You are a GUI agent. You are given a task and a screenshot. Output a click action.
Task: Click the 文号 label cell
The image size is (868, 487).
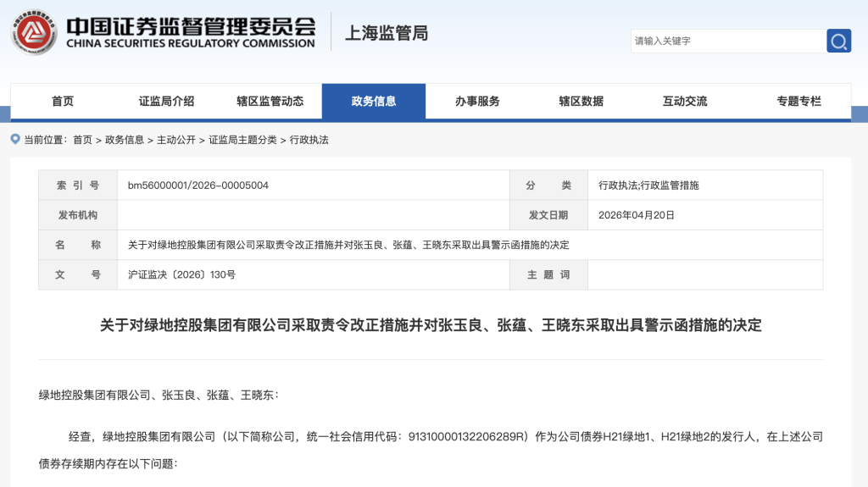click(78, 274)
